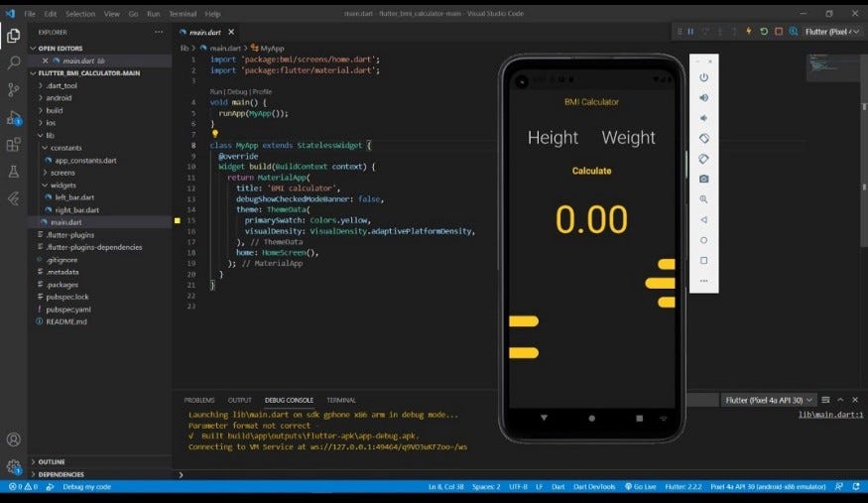Click the code action lightbulb icon
Screen dimensions: 868x503
[215, 133]
